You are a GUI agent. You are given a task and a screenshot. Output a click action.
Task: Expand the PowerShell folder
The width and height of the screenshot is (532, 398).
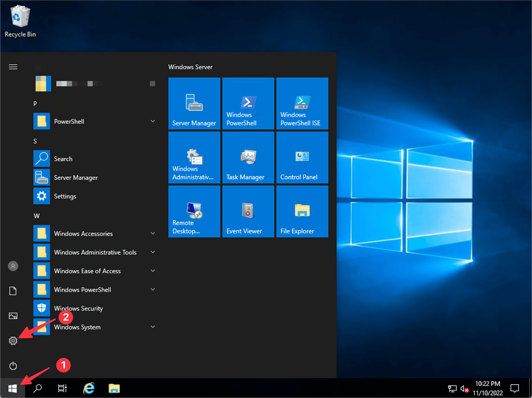click(153, 121)
